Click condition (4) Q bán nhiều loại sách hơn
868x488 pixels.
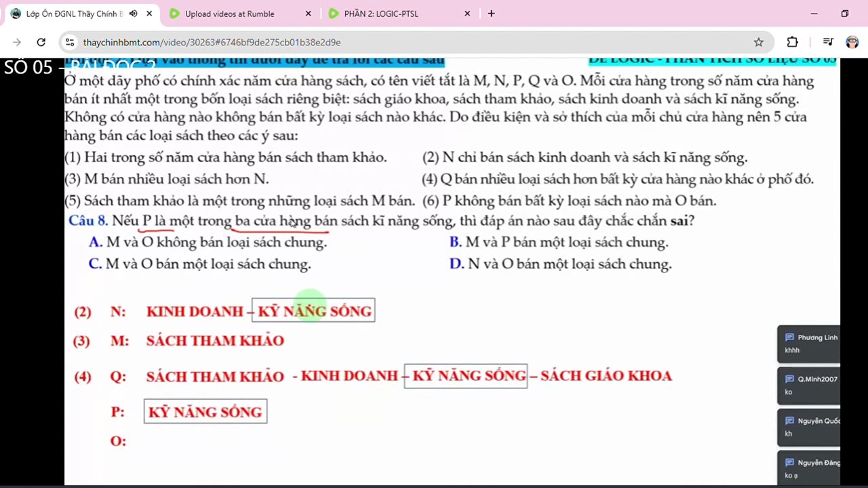click(618, 180)
